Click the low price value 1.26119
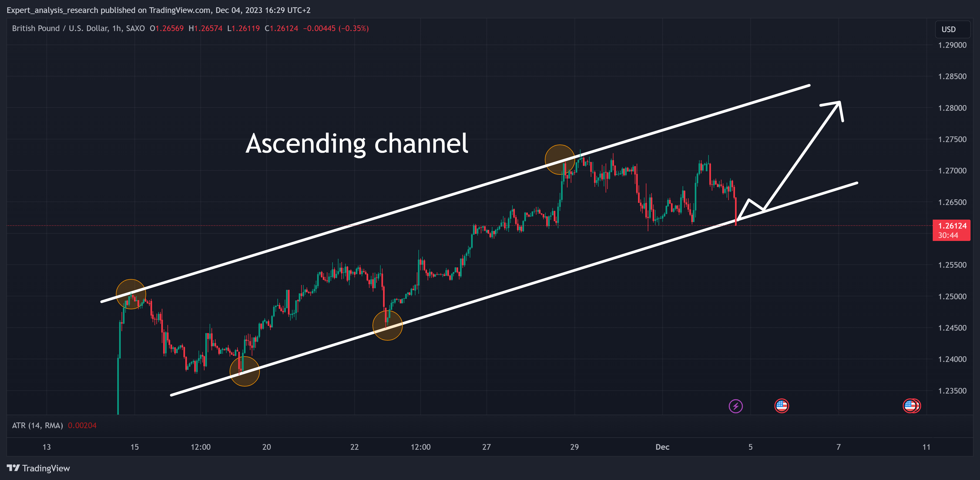The height and width of the screenshot is (480, 980). (x=246, y=28)
